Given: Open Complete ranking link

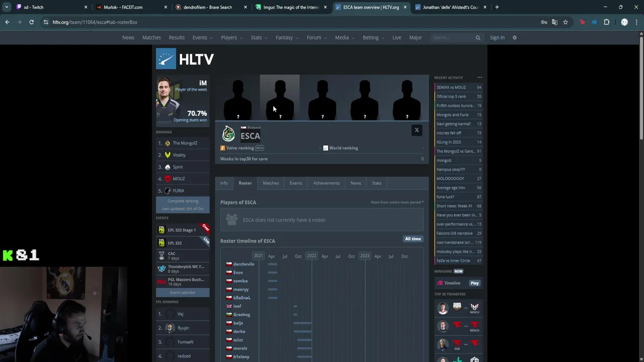Looking at the screenshot, I should [x=183, y=201].
